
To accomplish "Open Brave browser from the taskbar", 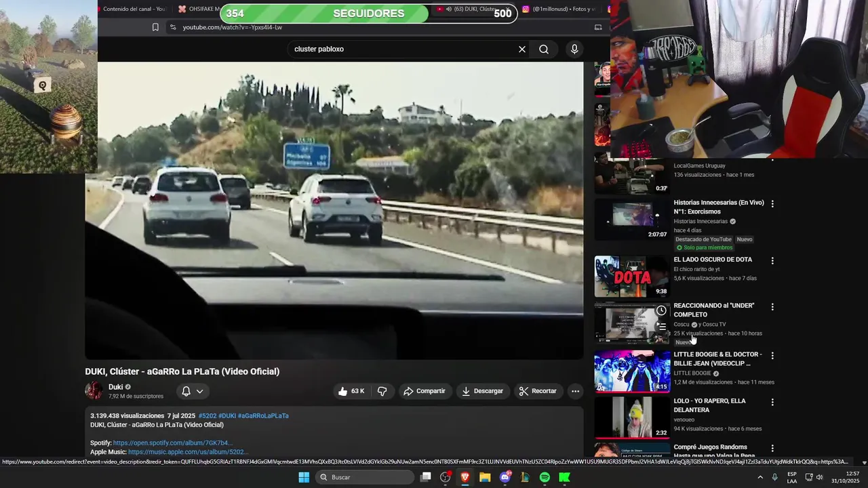I will tap(465, 477).
